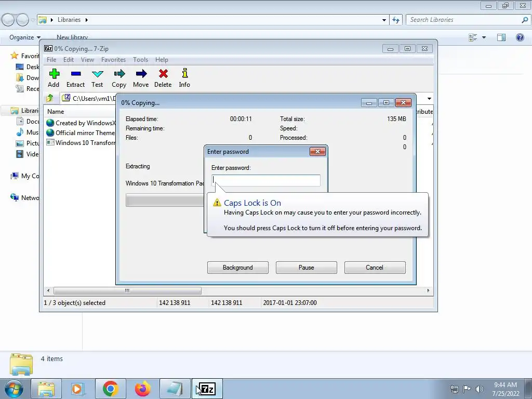Focus the Enter password field
Image resolution: width=532 pixels, height=399 pixels.
pos(265,180)
